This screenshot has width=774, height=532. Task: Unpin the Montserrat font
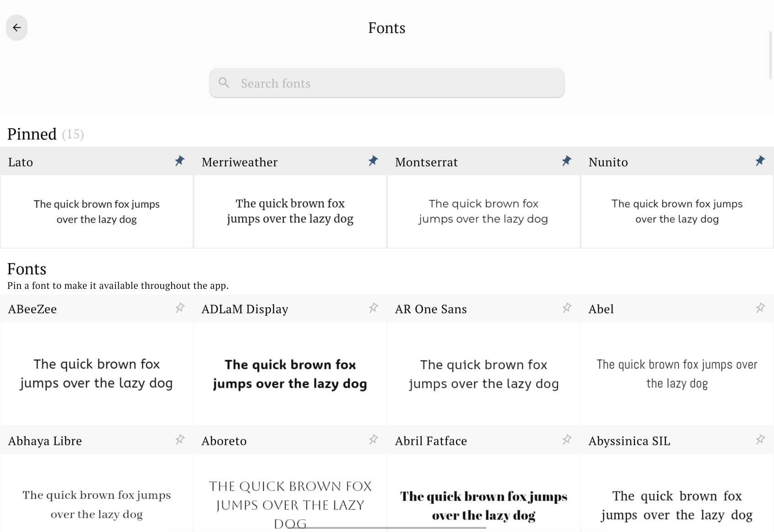click(x=567, y=161)
